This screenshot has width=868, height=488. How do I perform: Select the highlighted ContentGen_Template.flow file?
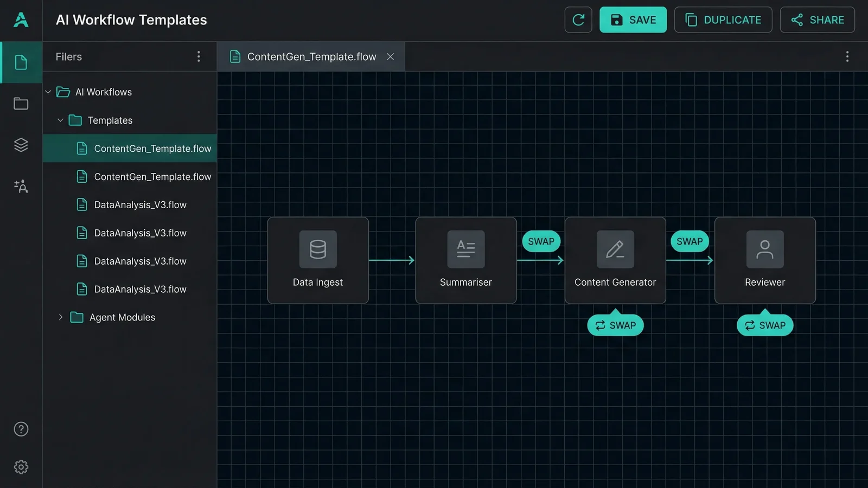point(130,149)
